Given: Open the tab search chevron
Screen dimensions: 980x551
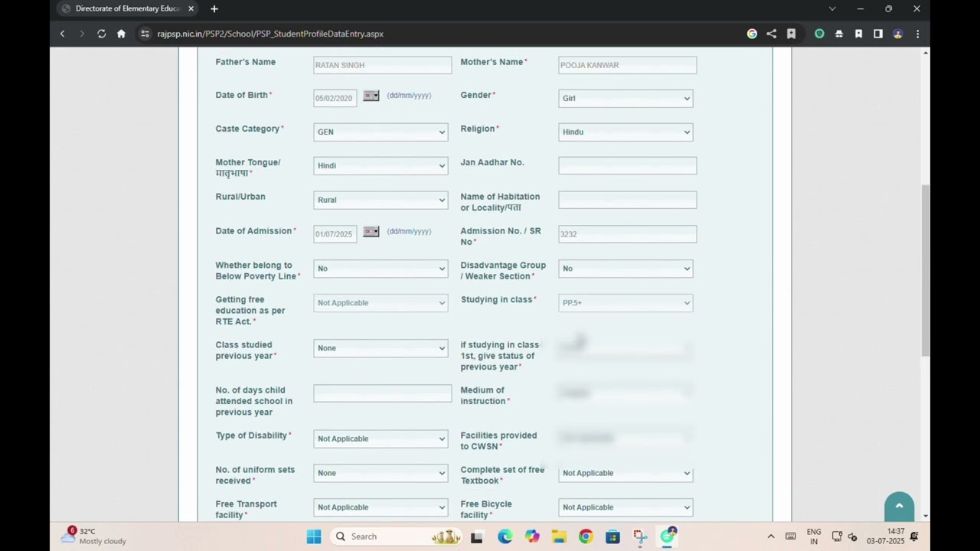Looking at the screenshot, I should pyautogui.click(x=832, y=8).
